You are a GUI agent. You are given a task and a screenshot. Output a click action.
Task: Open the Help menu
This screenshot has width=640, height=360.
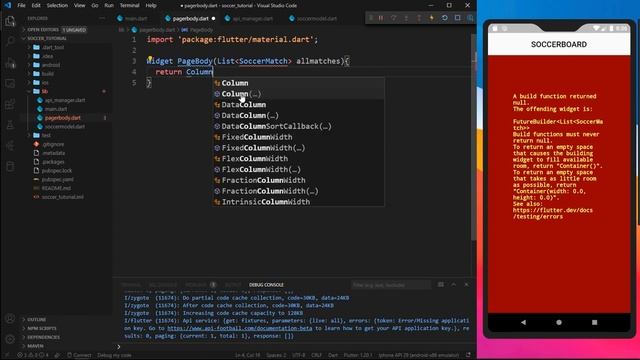pos(151,5)
